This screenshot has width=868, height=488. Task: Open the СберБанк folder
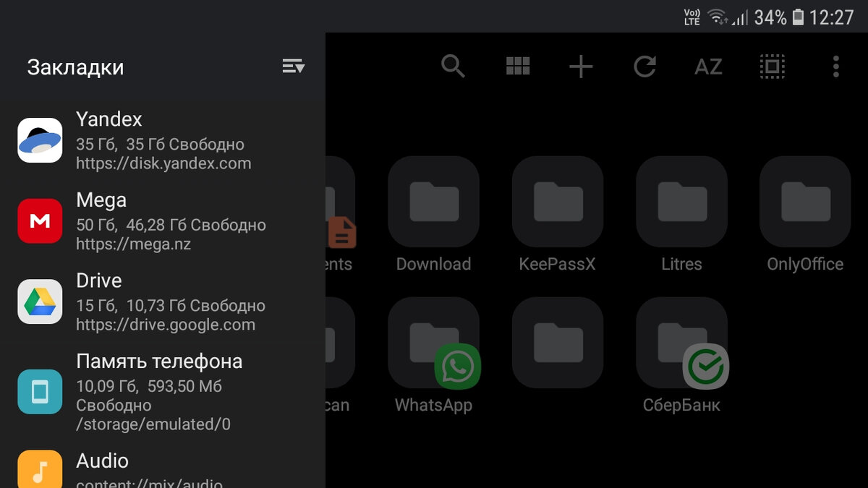[681, 355]
